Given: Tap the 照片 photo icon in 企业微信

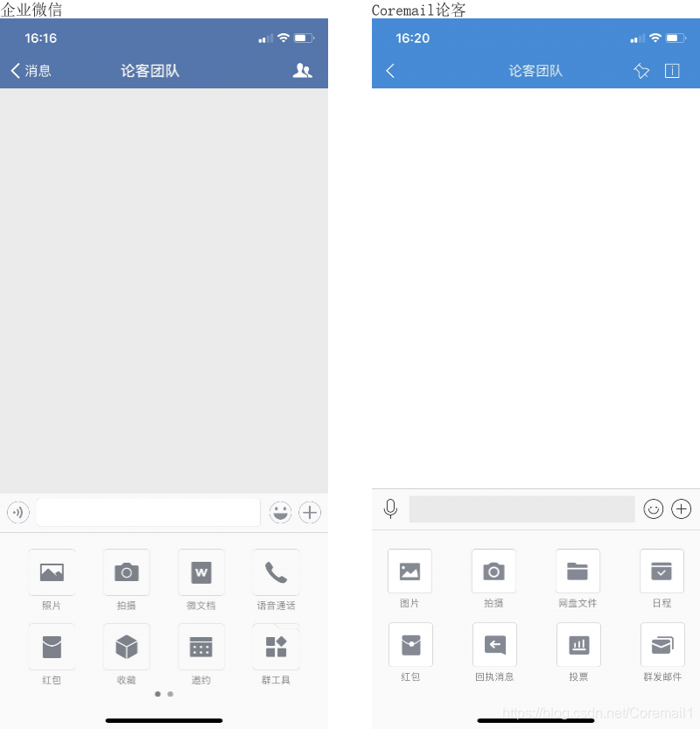Looking at the screenshot, I should coord(52,571).
